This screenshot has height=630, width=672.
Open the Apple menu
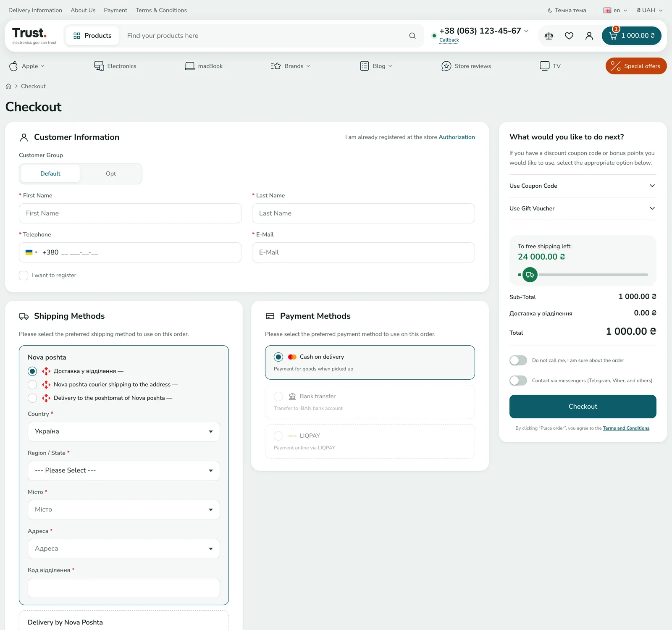[x=26, y=66]
